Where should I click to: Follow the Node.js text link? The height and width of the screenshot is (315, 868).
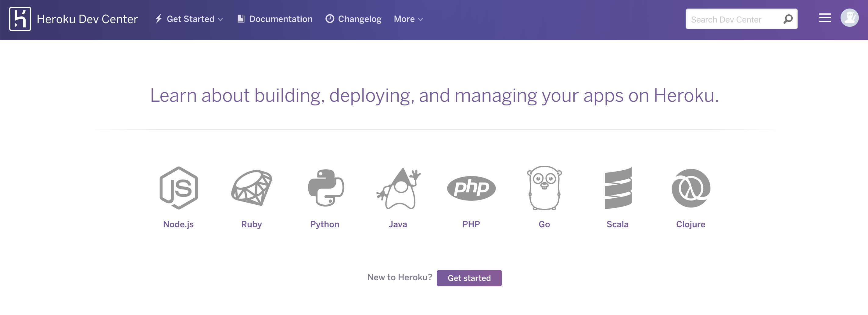pyautogui.click(x=178, y=224)
